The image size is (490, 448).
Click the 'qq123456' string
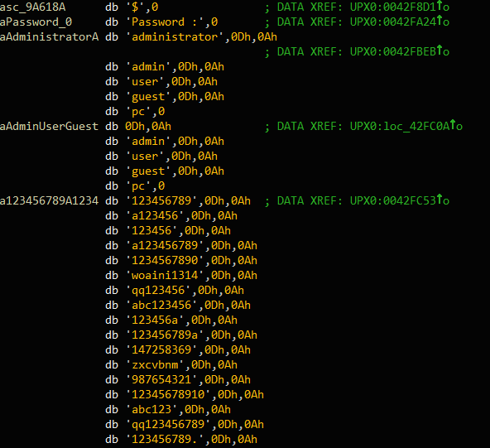[x=158, y=291]
